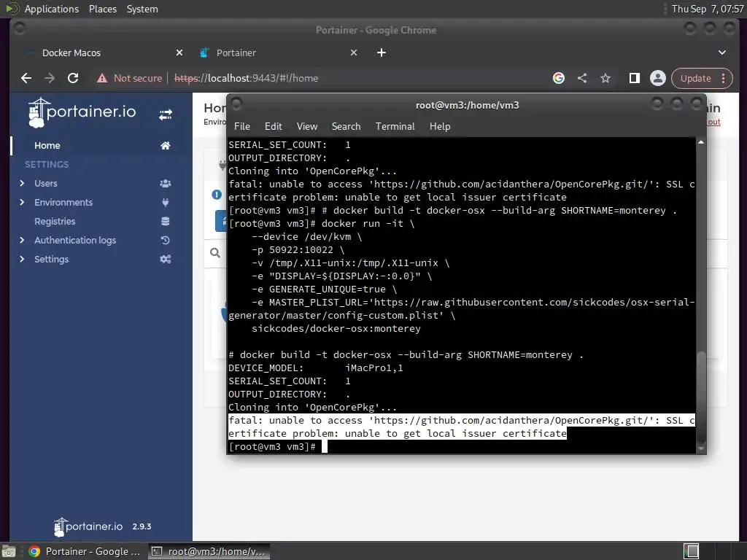
Task: Click the Registries database icon in sidebar
Action: [166, 222]
